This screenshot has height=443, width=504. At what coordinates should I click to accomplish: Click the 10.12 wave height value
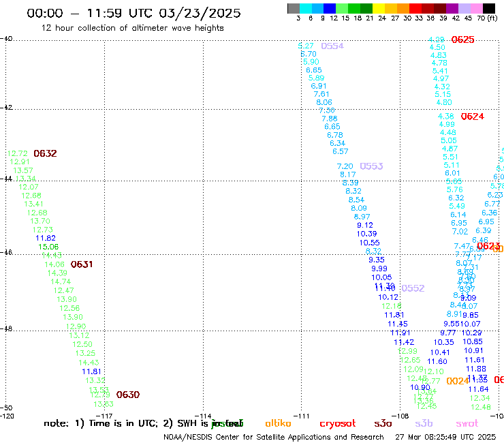pos(388,297)
